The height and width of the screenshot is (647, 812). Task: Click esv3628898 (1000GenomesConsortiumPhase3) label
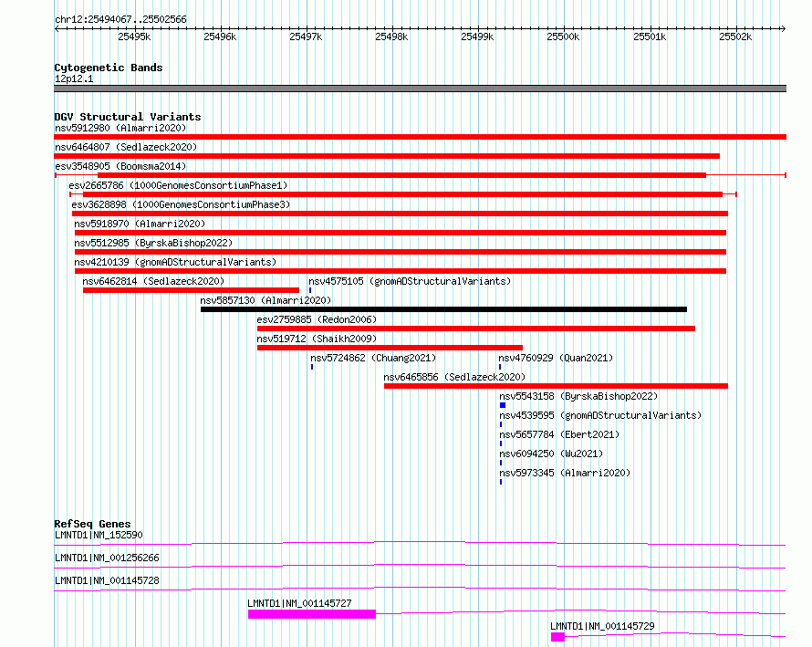tap(181, 204)
